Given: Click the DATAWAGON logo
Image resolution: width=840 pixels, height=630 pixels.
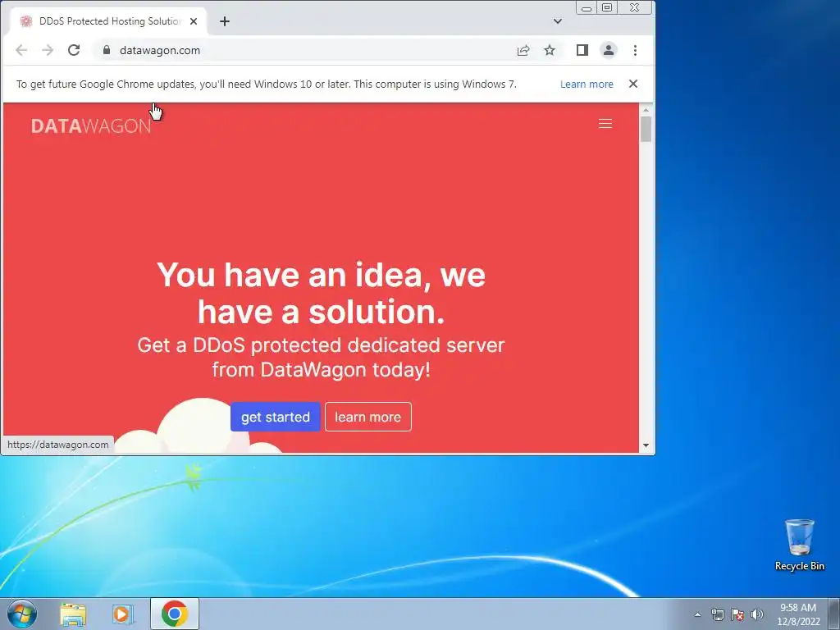Looking at the screenshot, I should (91, 126).
